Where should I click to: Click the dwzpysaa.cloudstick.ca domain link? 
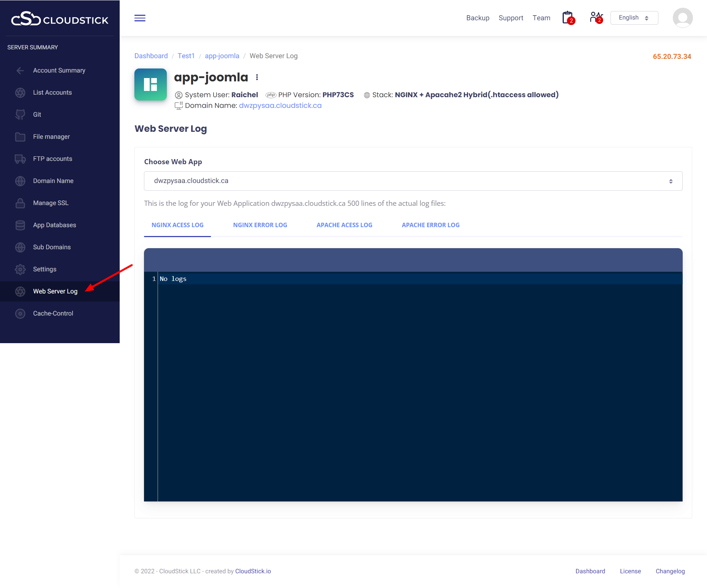point(280,106)
